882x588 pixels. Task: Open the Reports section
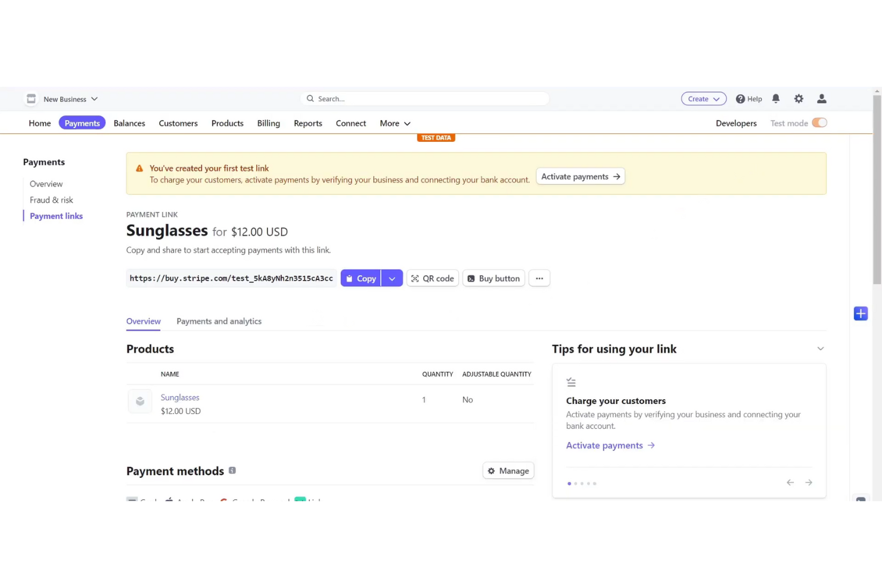coord(308,123)
